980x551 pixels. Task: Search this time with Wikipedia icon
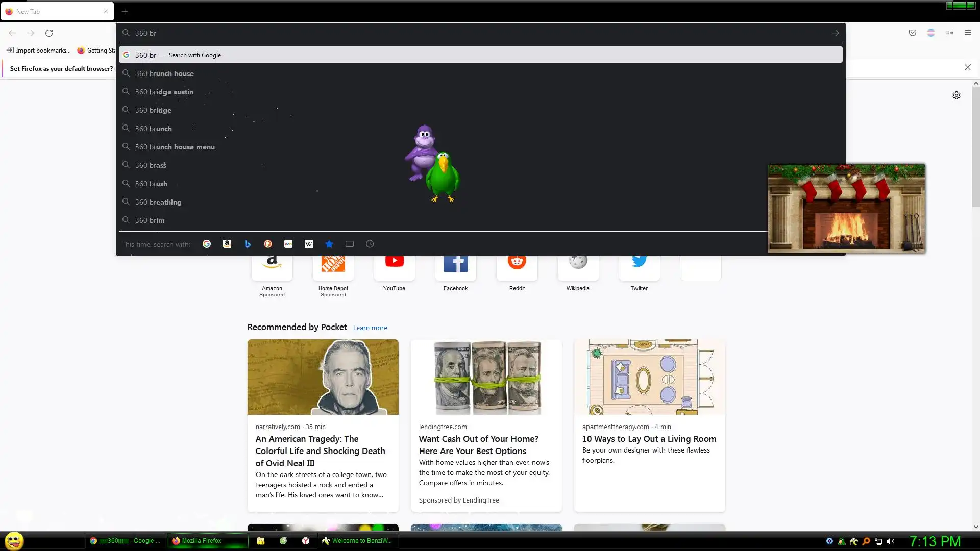[309, 244]
